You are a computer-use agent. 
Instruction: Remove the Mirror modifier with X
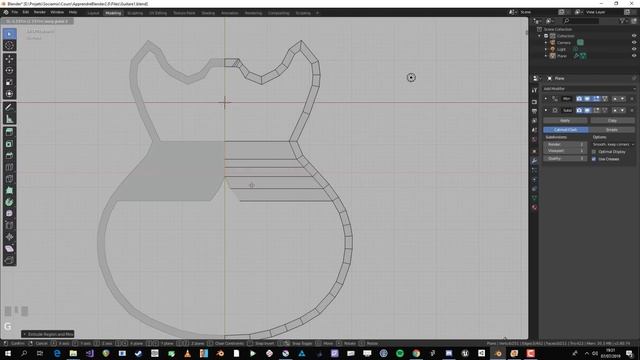pyautogui.click(x=632, y=99)
